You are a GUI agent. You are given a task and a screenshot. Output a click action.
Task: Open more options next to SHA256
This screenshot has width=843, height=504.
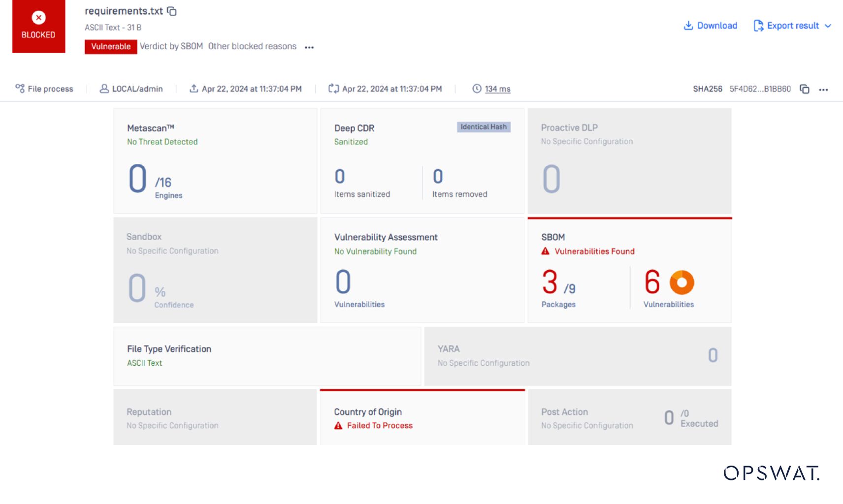click(x=823, y=90)
